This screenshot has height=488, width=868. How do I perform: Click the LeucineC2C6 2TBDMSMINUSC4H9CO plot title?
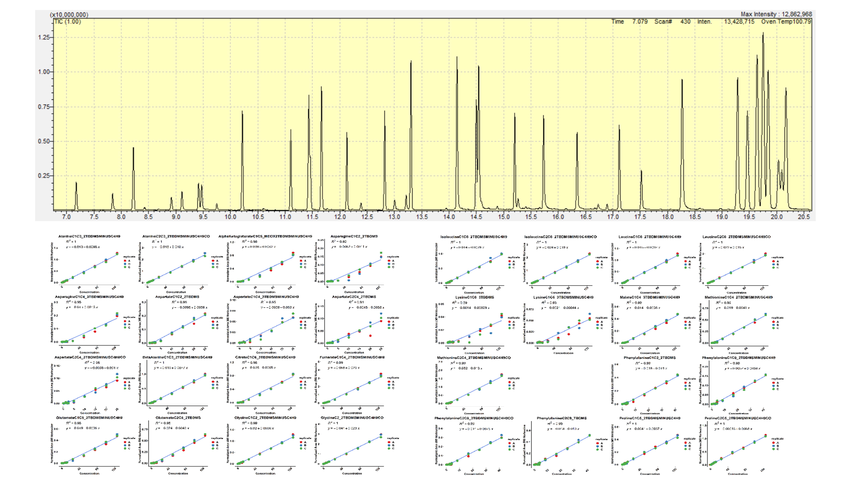737,237
